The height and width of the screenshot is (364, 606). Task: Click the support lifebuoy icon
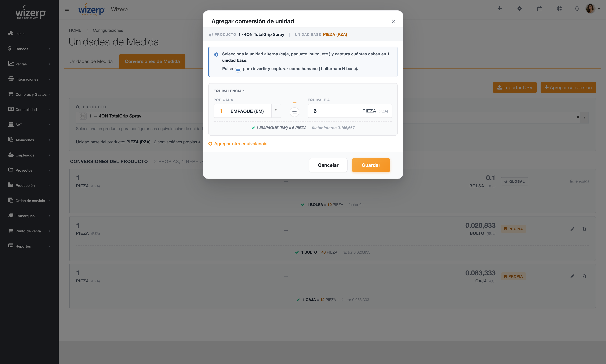coord(560,9)
